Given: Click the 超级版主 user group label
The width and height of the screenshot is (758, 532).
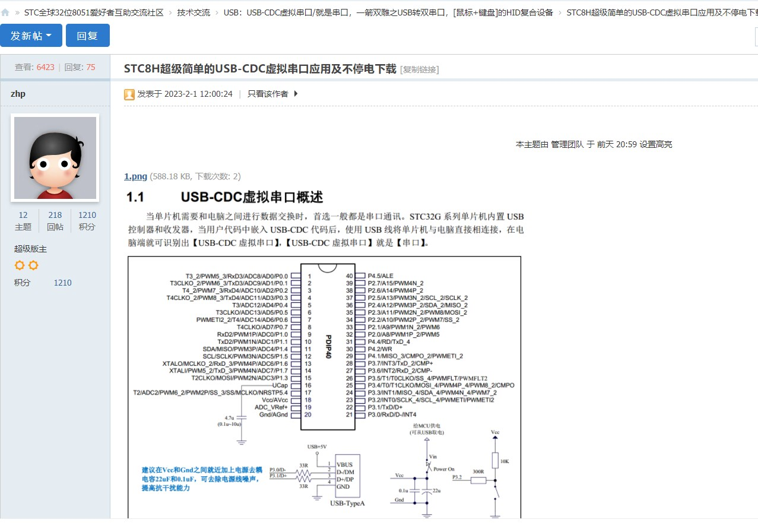Looking at the screenshot, I should pyautogui.click(x=30, y=249).
